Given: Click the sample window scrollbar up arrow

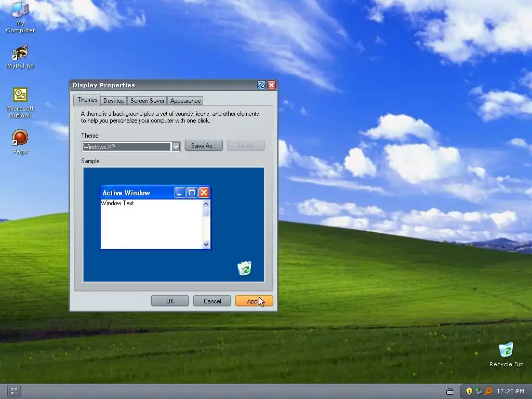Looking at the screenshot, I should click(206, 204).
